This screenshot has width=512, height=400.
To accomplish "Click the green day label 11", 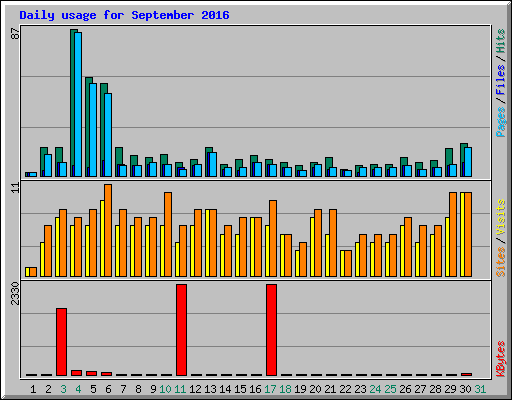I will pyautogui.click(x=180, y=389).
